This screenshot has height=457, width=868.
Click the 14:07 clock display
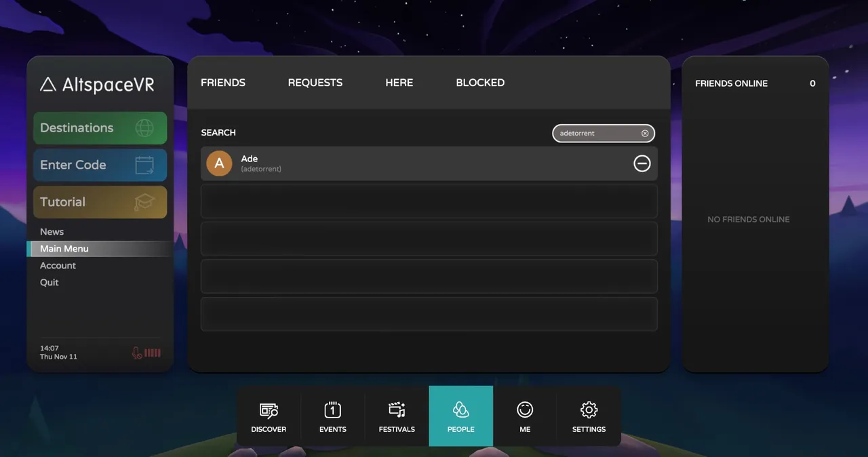(50, 349)
